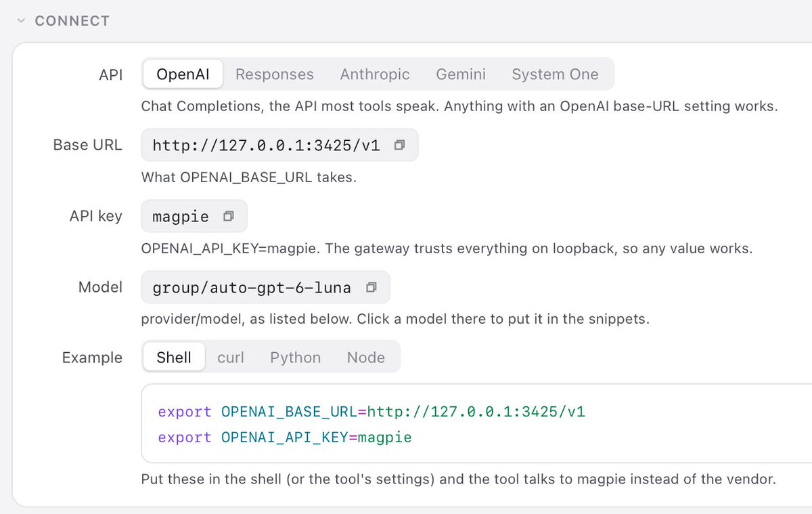Click the 'What OPENAI_BASE_URL takes.' hint text
Screen dimensions: 812x514
pyautogui.click(x=248, y=177)
